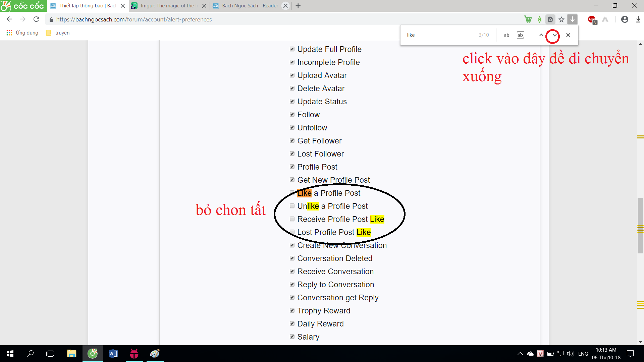Toggle the Trophy Reward checkbox
644x362 pixels.
point(292,311)
